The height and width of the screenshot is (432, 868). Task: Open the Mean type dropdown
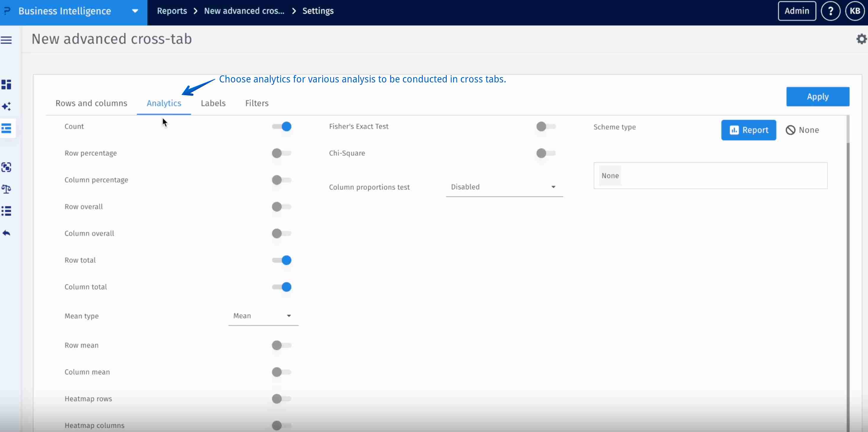point(263,316)
